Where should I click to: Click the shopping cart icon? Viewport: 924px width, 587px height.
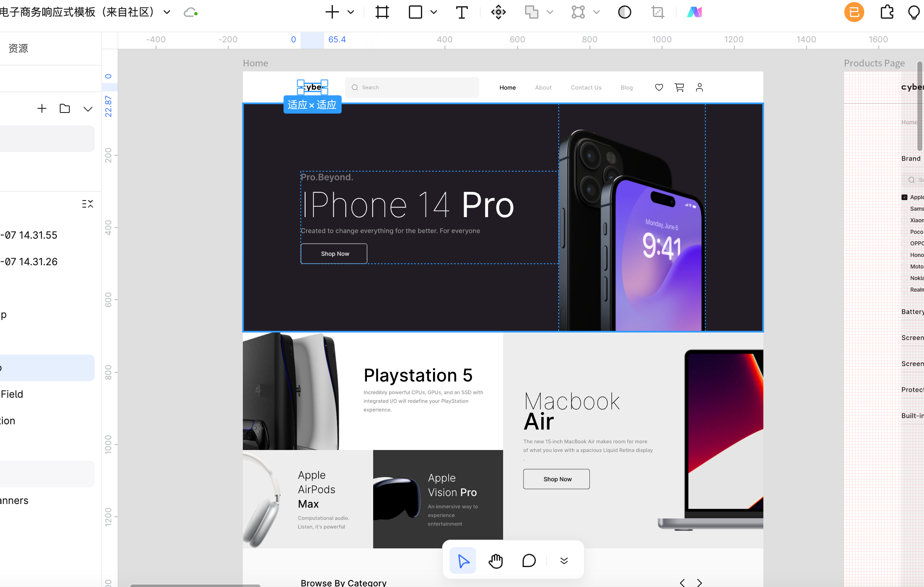click(x=680, y=88)
